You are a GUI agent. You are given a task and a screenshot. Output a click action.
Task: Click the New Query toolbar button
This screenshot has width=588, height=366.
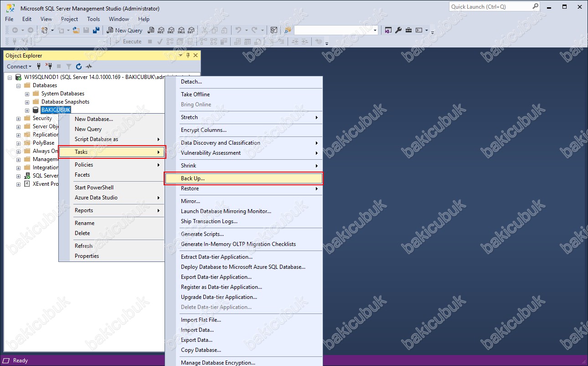coord(124,30)
